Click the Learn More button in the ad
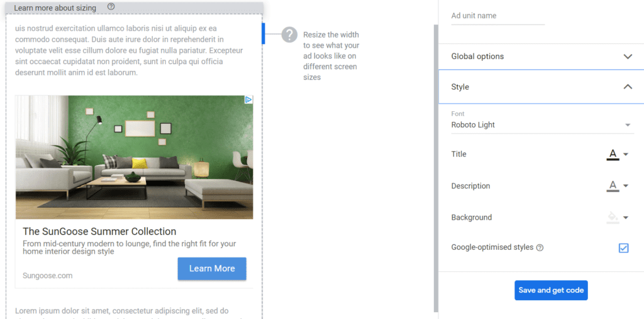The width and height of the screenshot is (644, 319). (212, 269)
